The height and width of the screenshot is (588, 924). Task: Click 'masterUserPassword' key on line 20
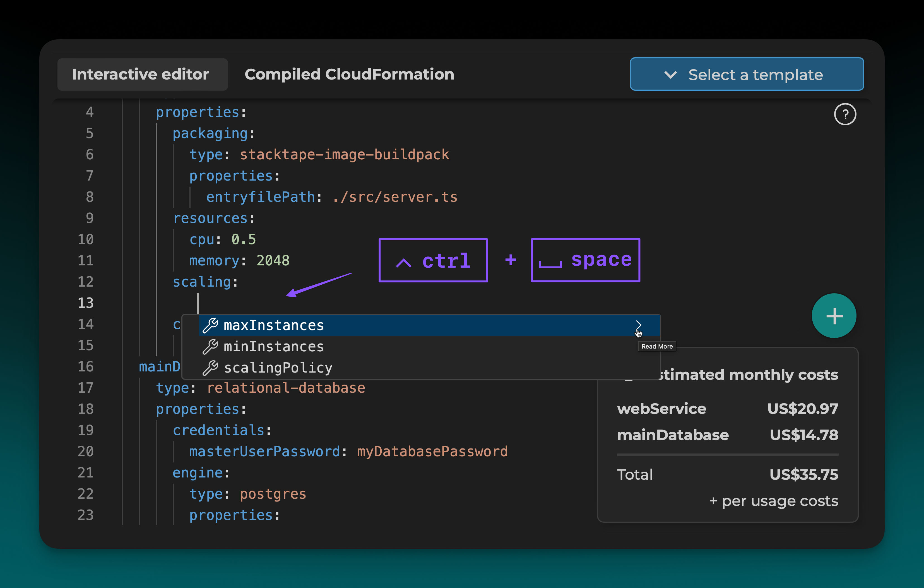coord(265,452)
